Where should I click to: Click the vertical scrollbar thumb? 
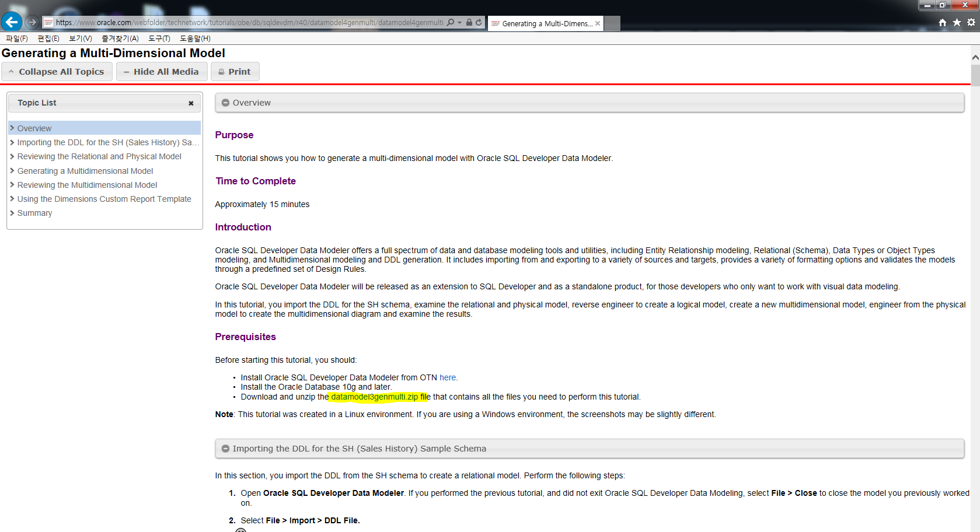point(975,75)
